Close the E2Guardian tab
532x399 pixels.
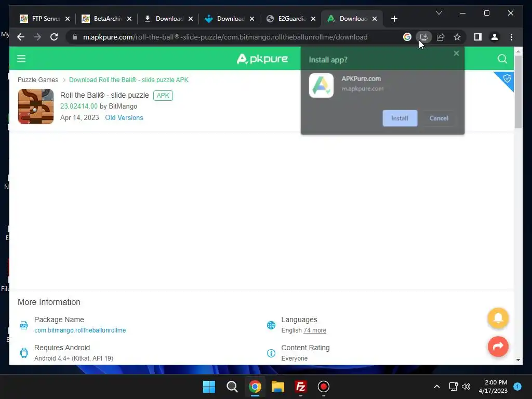[x=313, y=19]
